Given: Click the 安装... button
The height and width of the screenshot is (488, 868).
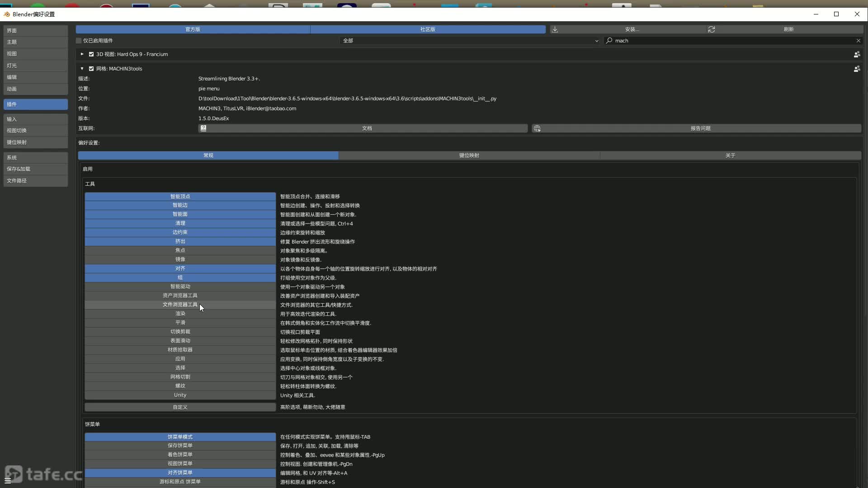Looking at the screenshot, I should tap(628, 29).
